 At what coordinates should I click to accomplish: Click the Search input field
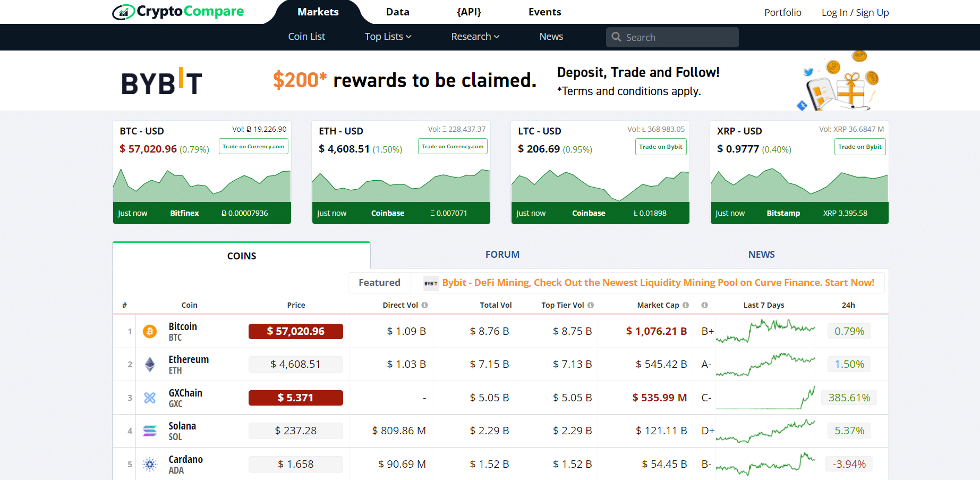tap(672, 37)
